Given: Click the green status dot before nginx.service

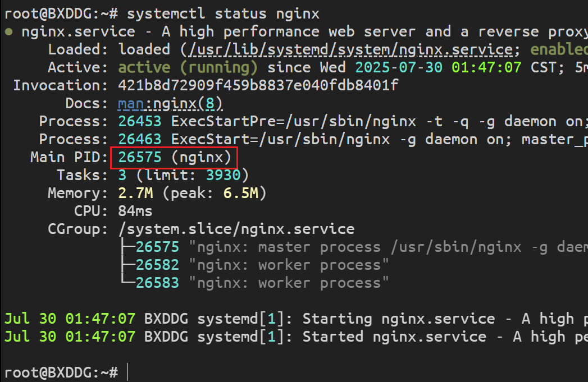Looking at the screenshot, I should [x=9, y=32].
